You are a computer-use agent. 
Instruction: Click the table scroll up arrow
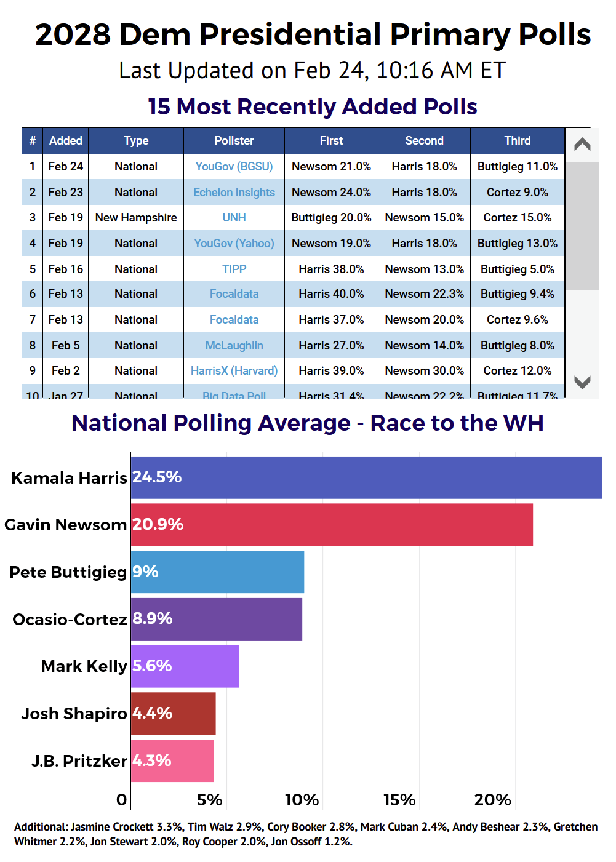coord(582,145)
